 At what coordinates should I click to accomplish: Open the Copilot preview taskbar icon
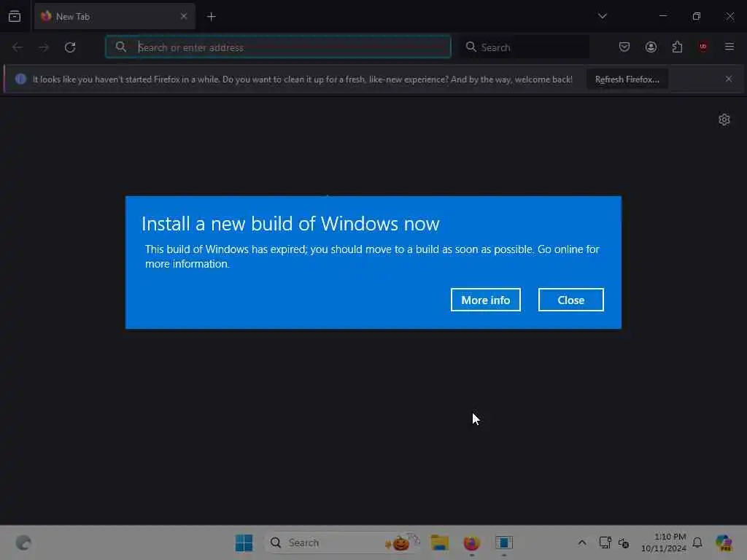click(x=723, y=542)
